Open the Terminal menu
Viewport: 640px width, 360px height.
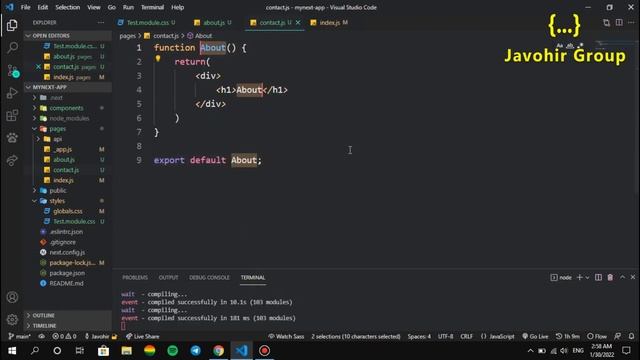(x=152, y=7)
